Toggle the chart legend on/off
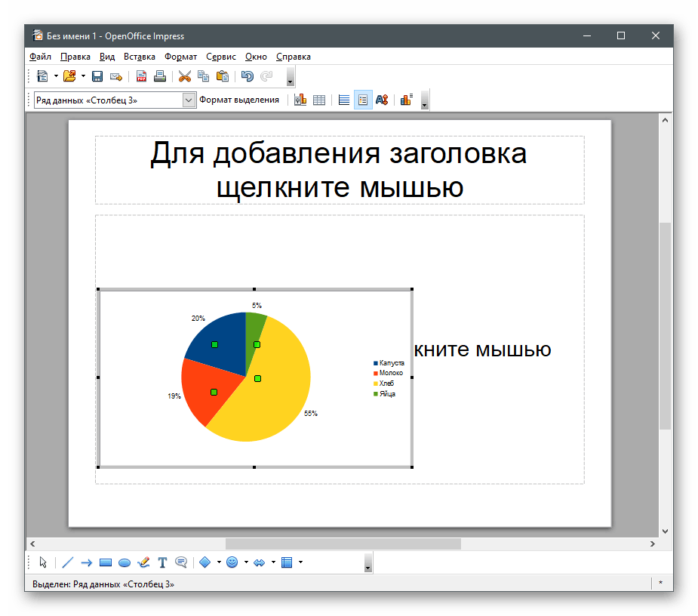Image resolution: width=698 pixels, height=616 pixels. point(363,100)
